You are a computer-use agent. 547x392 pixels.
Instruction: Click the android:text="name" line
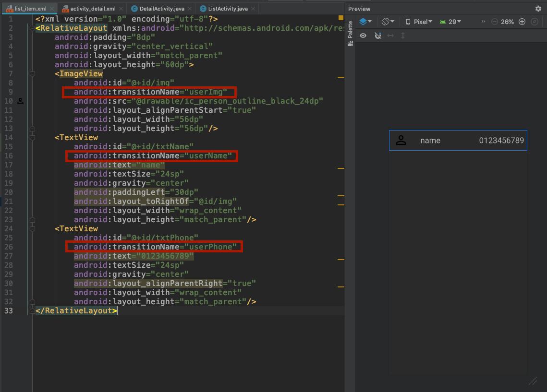119,165
